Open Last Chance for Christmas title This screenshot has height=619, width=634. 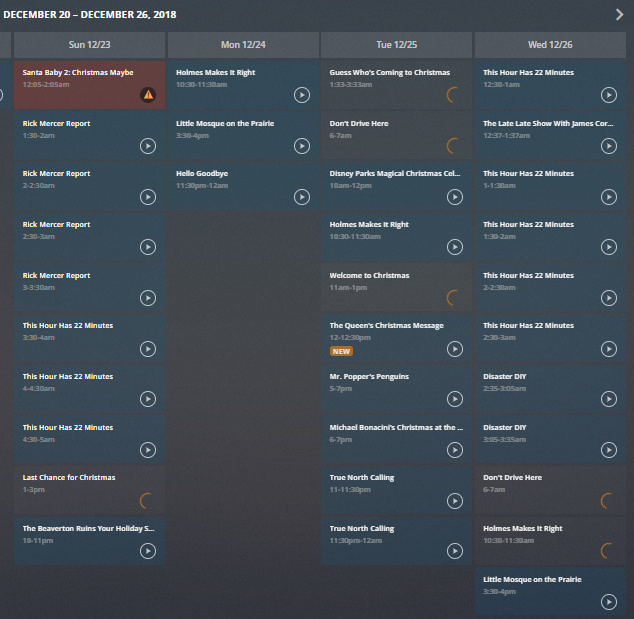point(69,477)
